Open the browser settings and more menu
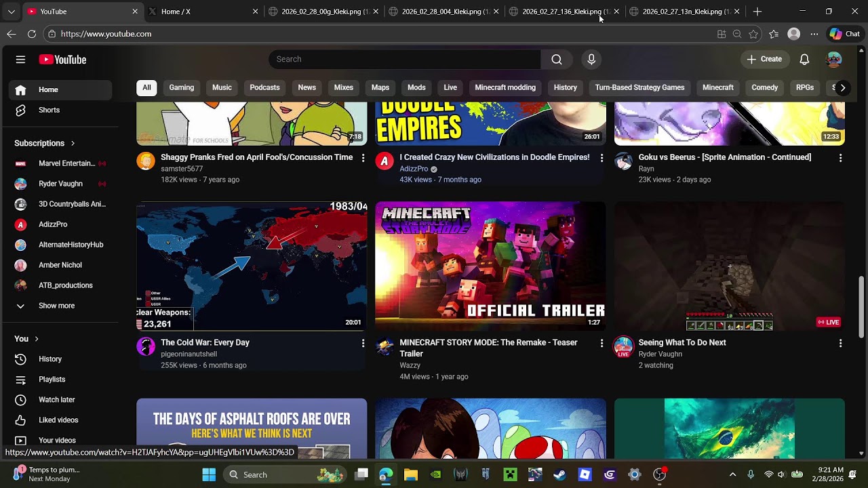The width and height of the screenshot is (868, 488). click(x=814, y=34)
